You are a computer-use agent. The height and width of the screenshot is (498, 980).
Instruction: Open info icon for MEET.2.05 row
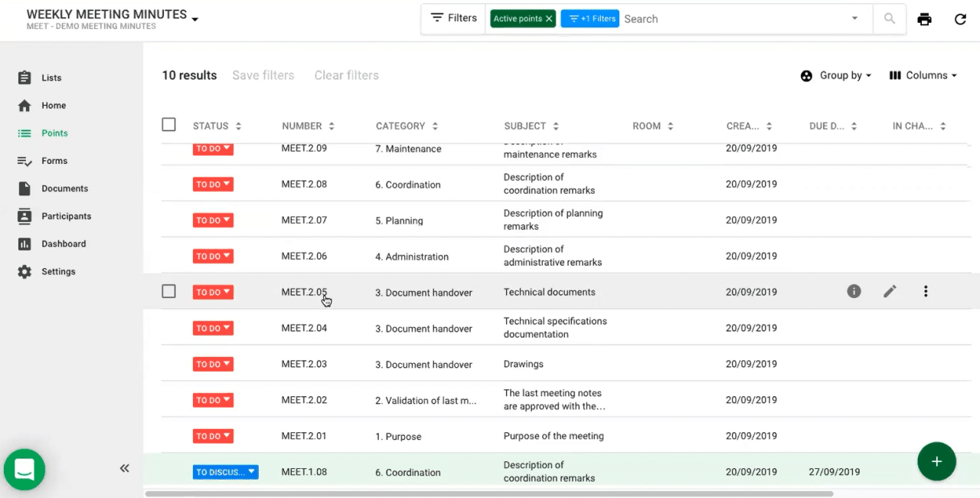coord(854,291)
